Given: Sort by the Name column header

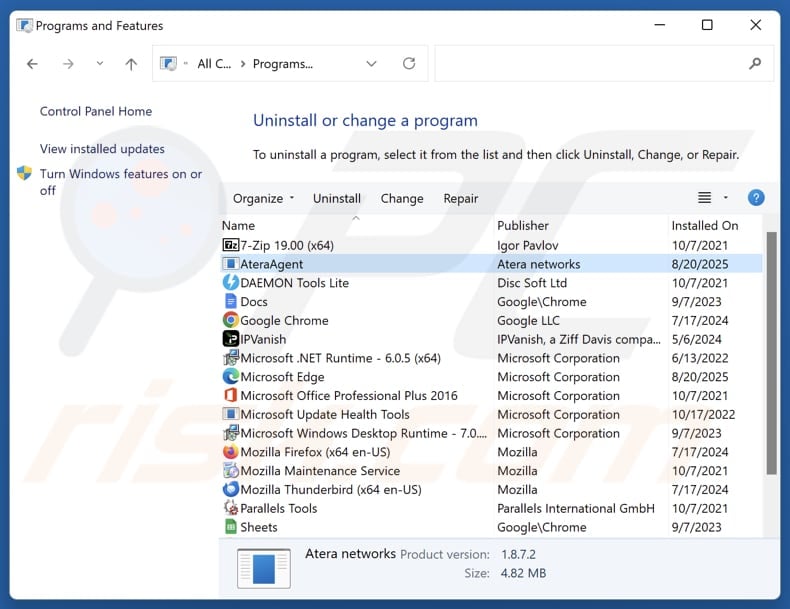Looking at the screenshot, I should click(x=357, y=225).
